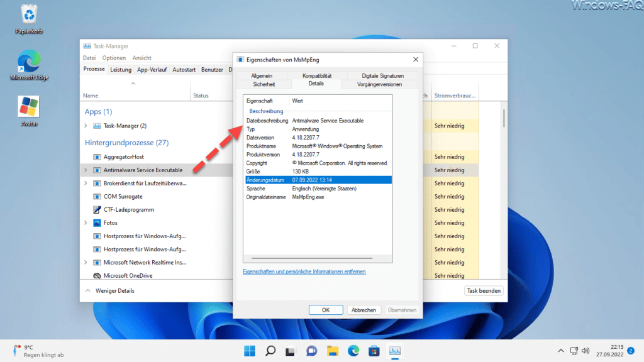Click CTF-Ladeprogramm process icon
The height and width of the screenshot is (362, 644).
pyautogui.click(x=97, y=210)
